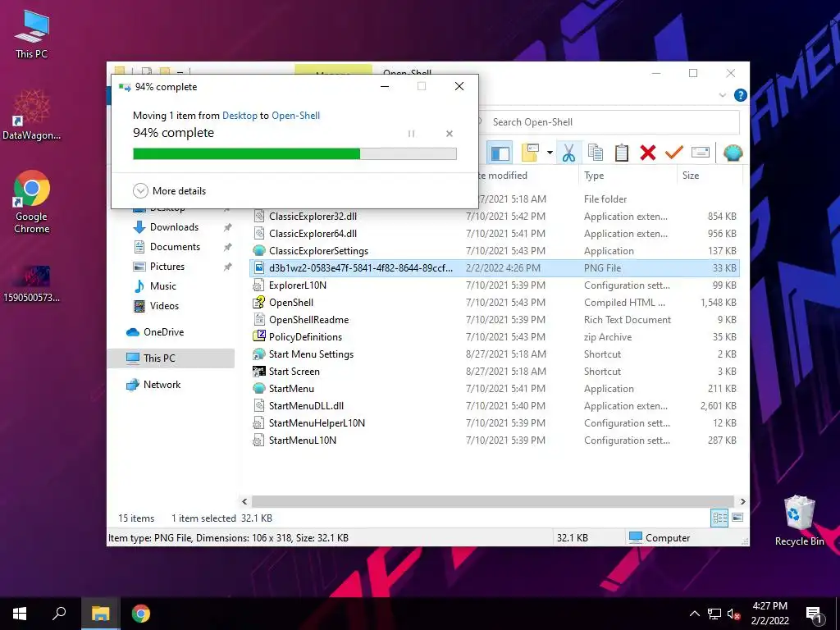The image size is (840, 630).
Task: Open Chrome from the taskbar
Action: [x=141, y=614]
